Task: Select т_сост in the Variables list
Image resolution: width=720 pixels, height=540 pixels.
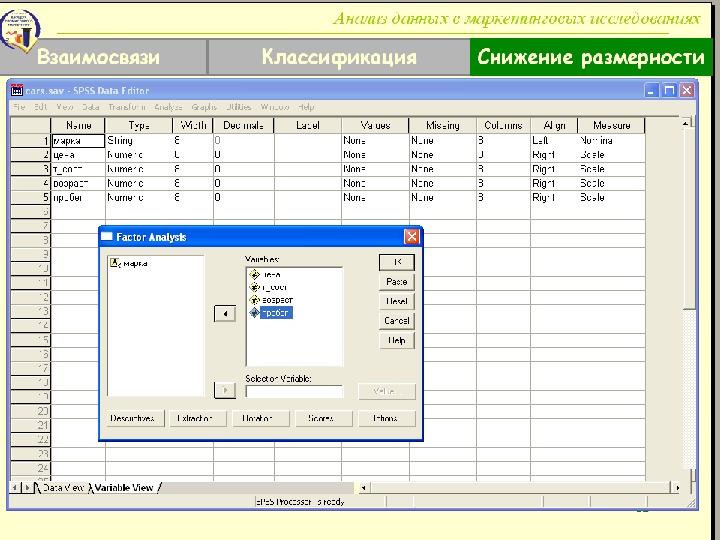Action: (x=274, y=287)
